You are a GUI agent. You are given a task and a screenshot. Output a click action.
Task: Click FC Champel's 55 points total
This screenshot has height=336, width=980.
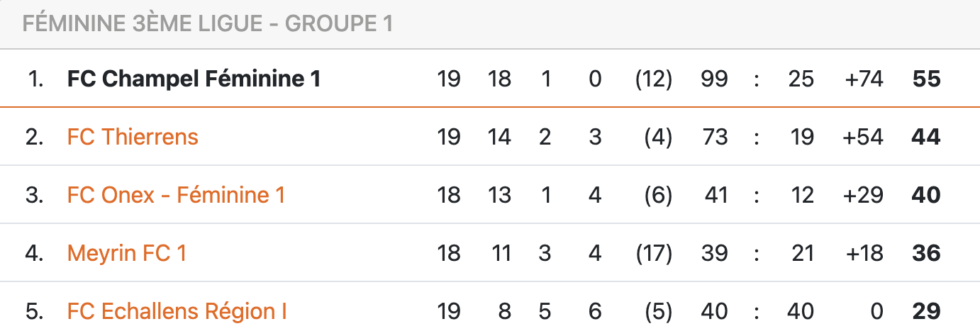[926, 79]
